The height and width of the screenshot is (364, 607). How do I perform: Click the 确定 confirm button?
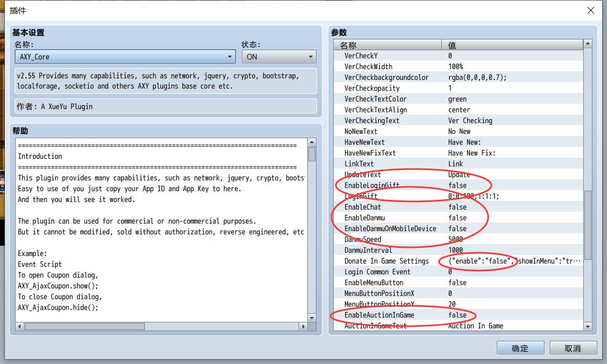(520, 348)
